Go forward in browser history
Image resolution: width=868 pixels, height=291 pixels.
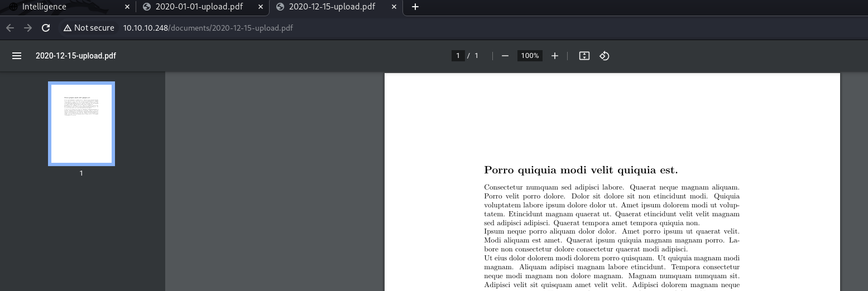(x=28, y=28)
